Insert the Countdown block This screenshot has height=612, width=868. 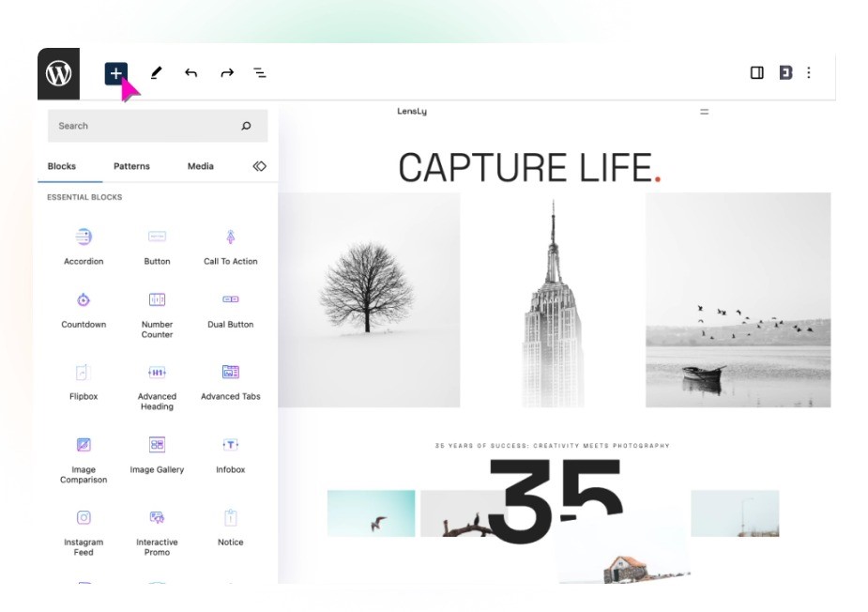pyautogui.click(x=84, y=310)
